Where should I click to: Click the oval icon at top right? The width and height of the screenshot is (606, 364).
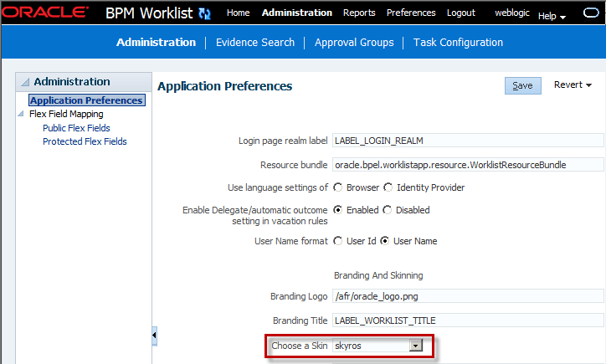point(591,13)
